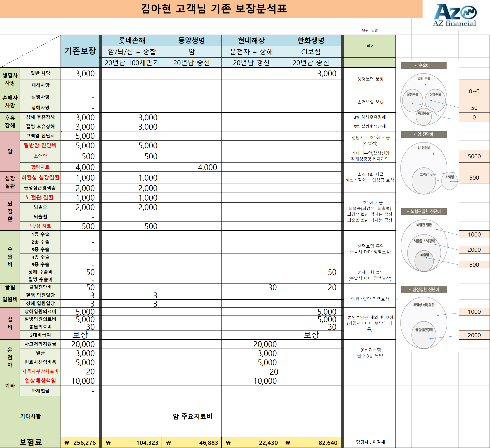Click the orange title banner 기존 보장분석표

point(213,9)
